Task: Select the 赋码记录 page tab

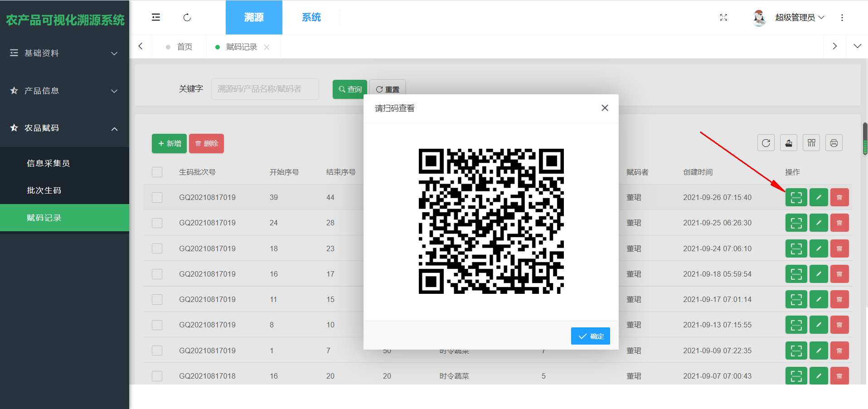Action: click(241, 47)
